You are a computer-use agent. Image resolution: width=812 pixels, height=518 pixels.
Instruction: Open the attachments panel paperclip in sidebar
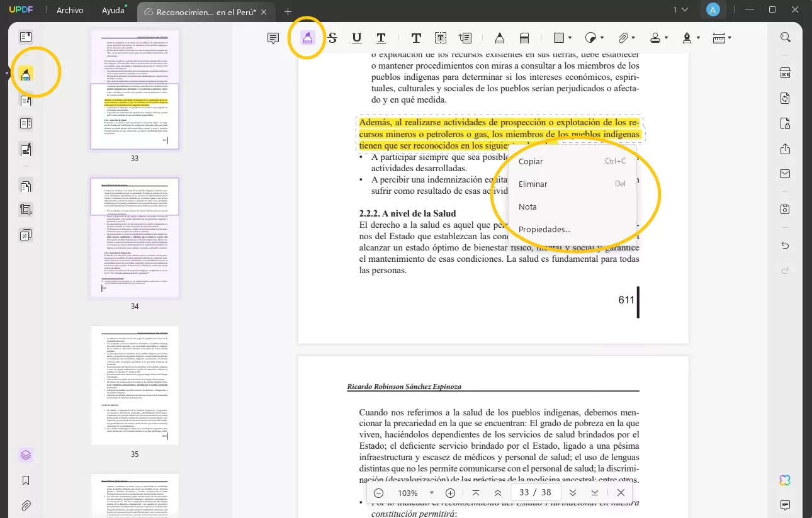click(x=26, y=505)
